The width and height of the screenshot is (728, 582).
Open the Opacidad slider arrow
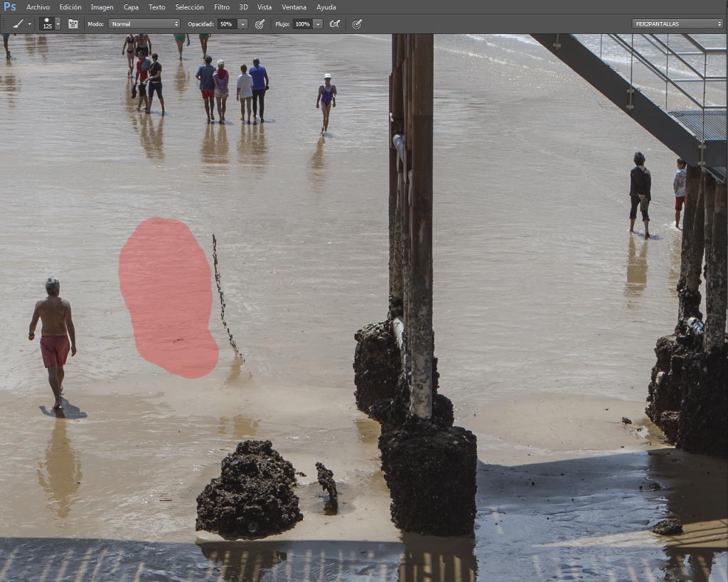click(242, 23)
